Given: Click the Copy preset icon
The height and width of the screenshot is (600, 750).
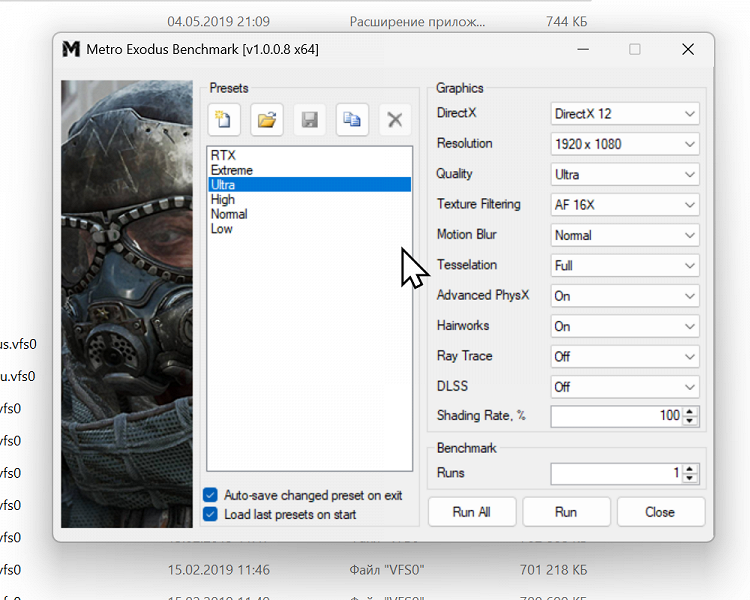Looking at the screenshot, I should tap(352, 120).
